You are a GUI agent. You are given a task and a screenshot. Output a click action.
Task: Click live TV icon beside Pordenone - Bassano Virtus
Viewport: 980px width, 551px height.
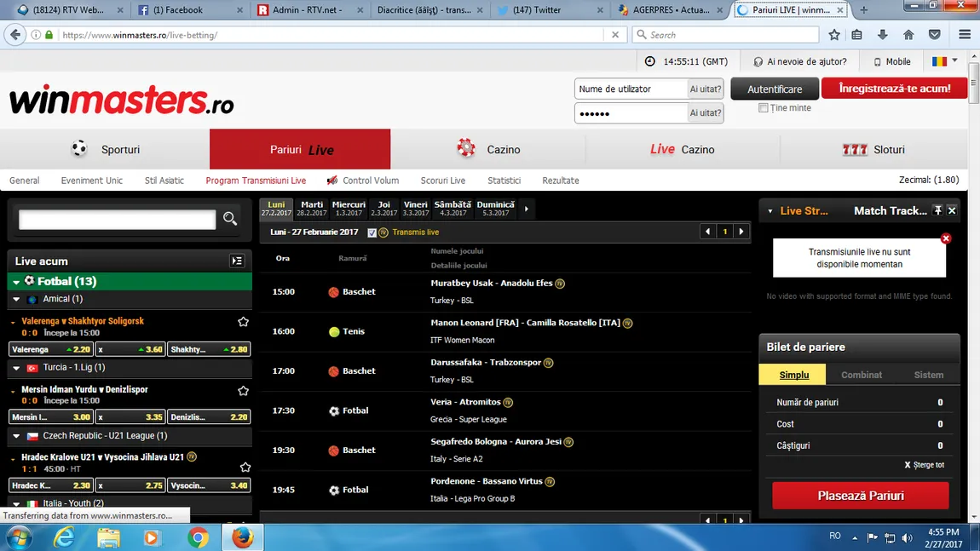[x=550, y=482]
